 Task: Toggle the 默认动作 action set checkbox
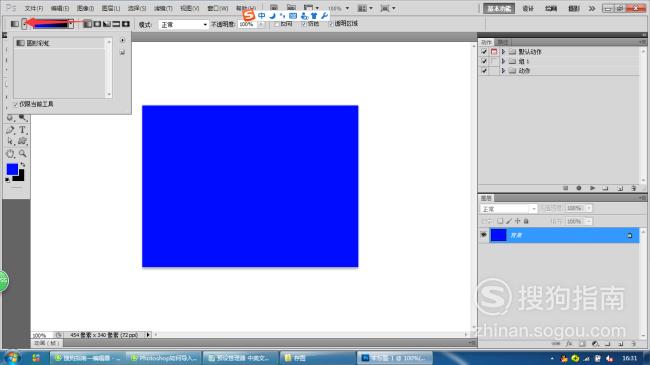[484, 51]
